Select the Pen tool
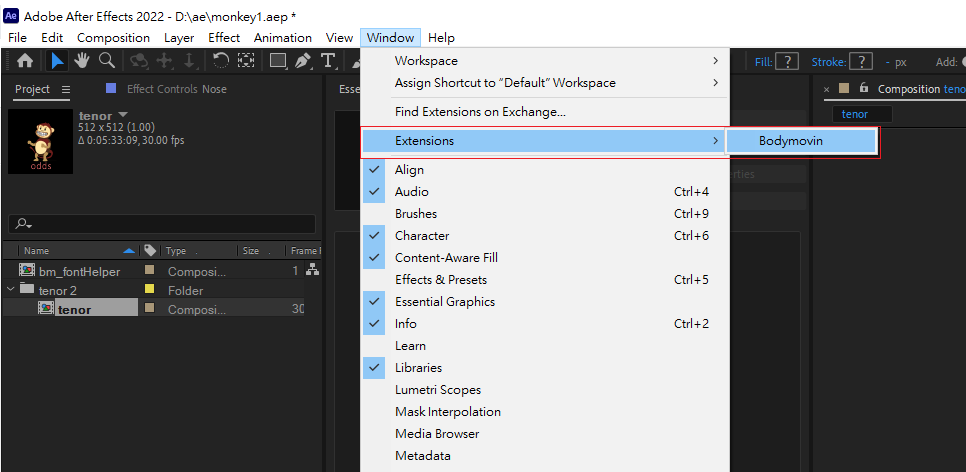 pyautogui.click(x=303, y=61)
